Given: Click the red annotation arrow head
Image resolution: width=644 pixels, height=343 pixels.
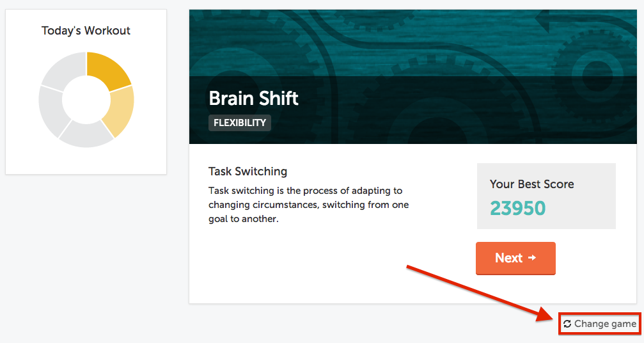Looking at the screenshot, I should (x=549, y=315).
